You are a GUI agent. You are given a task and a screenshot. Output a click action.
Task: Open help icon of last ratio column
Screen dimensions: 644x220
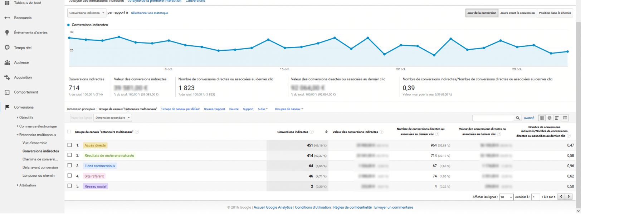[569, 136]
